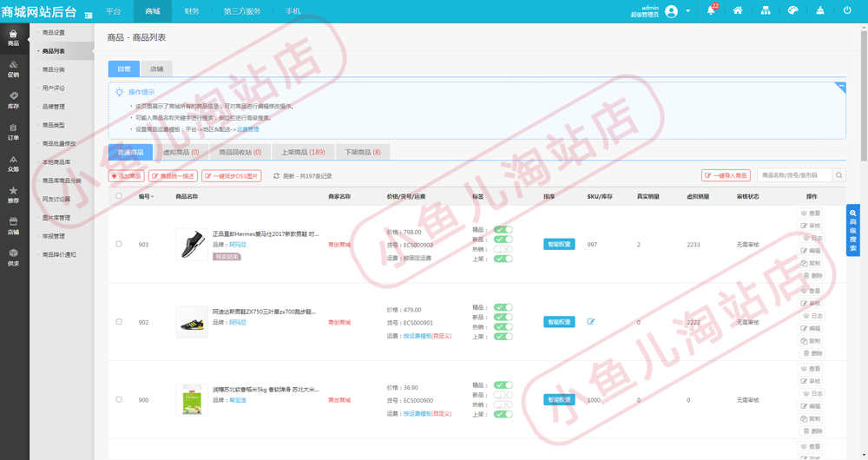This screenshot has width=868, height=460.
Task: Click the search magnifier beside the product search box
Action: click(x=839, y=175)
